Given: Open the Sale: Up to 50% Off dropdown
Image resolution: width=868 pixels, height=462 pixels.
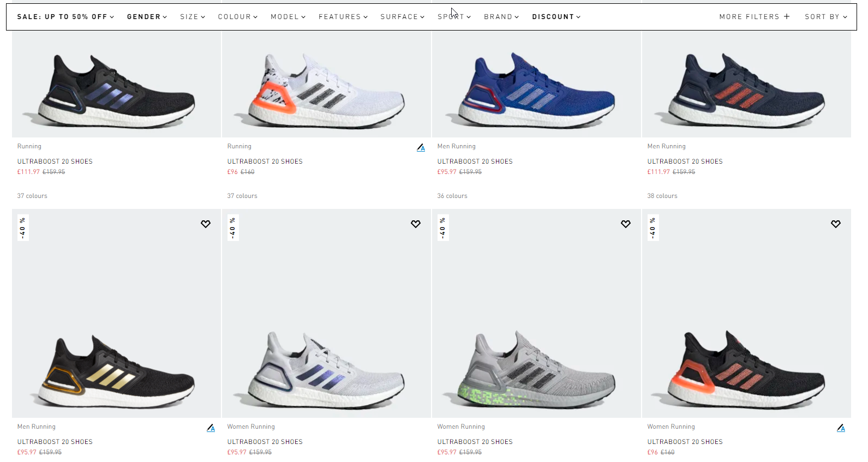Looking at the screenshot, I should [65, 17].
